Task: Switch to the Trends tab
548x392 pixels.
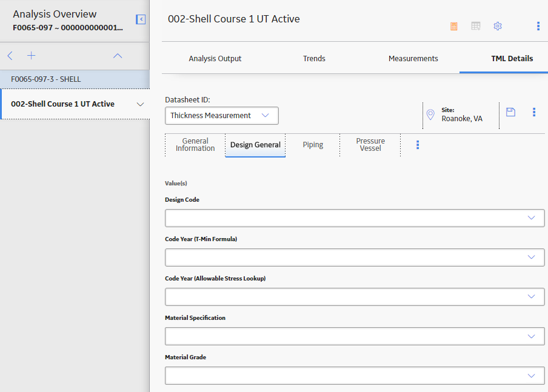Action: click(x=314, y=58)
